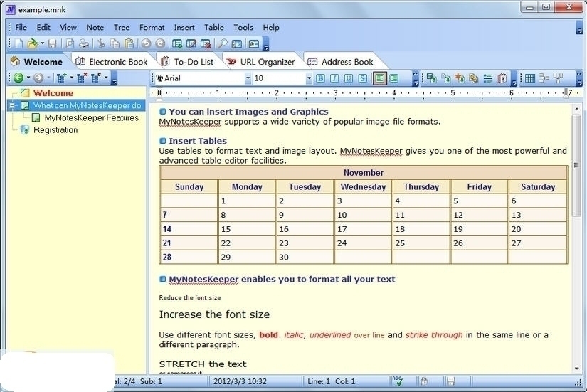Click the Back green arrow icon
587x392 pixels.
click(18, 78)
